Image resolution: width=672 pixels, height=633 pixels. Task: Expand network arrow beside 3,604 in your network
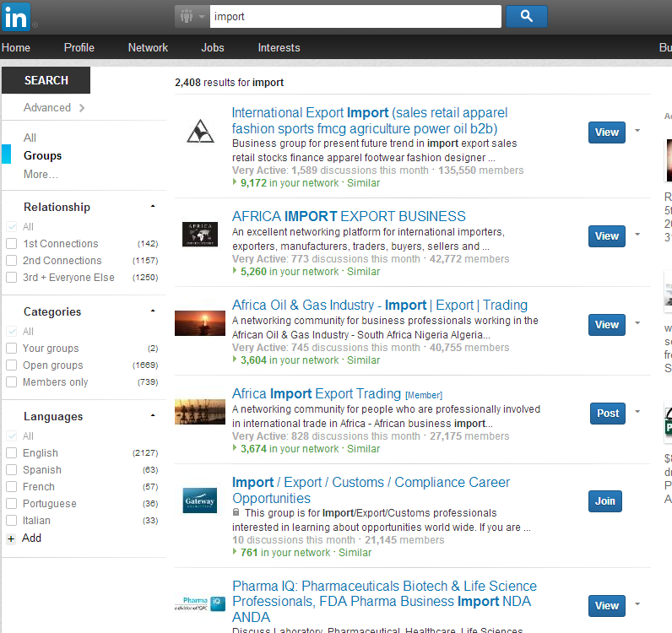coord(235,360)
